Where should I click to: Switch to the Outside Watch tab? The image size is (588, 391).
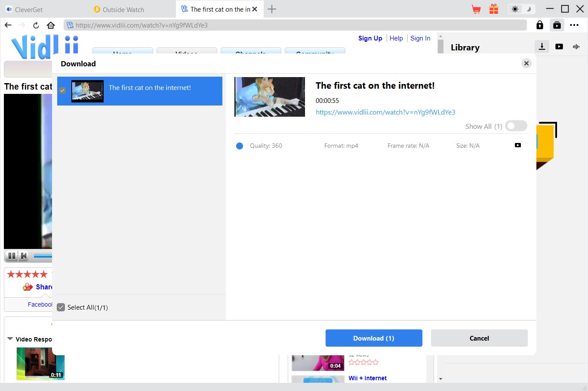(123, 9)
